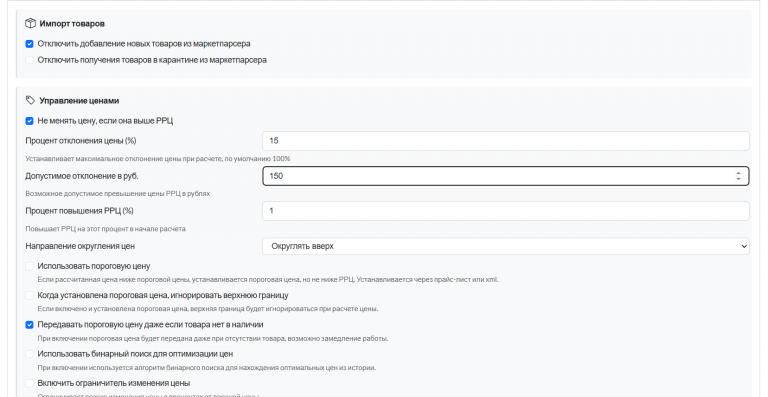Viewport: 768px width, 397px height.
Task: Click hint starting with Если включено и установлена пороговая цена
Action: tap(208, 309)
